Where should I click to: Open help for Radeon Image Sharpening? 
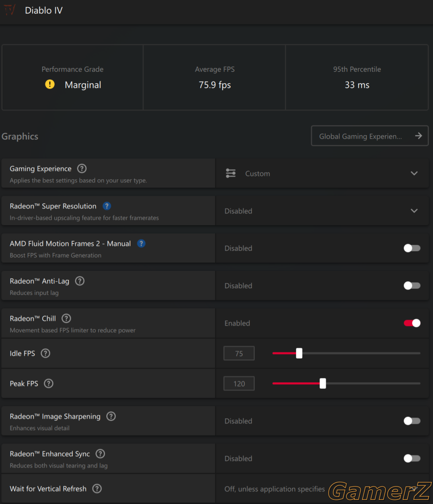(x=111, y=416)
